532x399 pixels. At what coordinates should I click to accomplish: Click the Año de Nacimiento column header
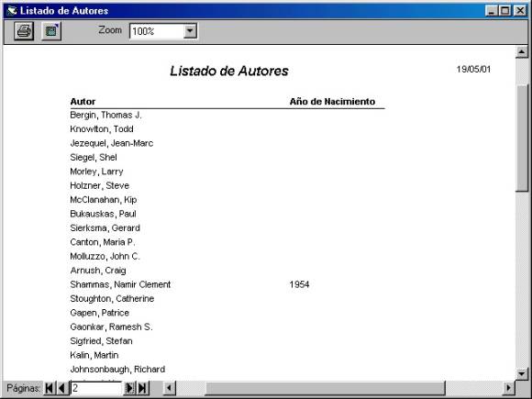coord(332,102)
